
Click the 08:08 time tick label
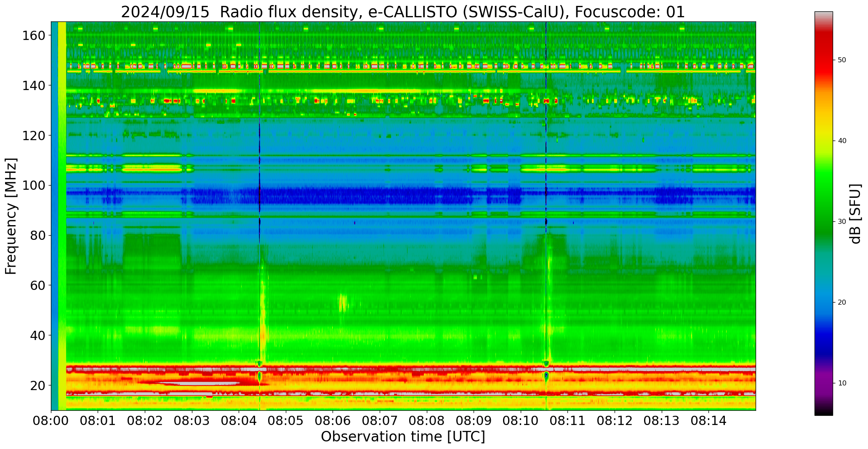coord(427,420)
